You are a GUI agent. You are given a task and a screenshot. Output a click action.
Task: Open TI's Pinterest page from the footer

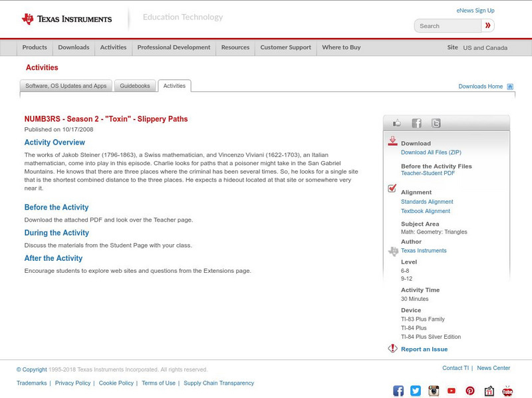coord(470,391)
